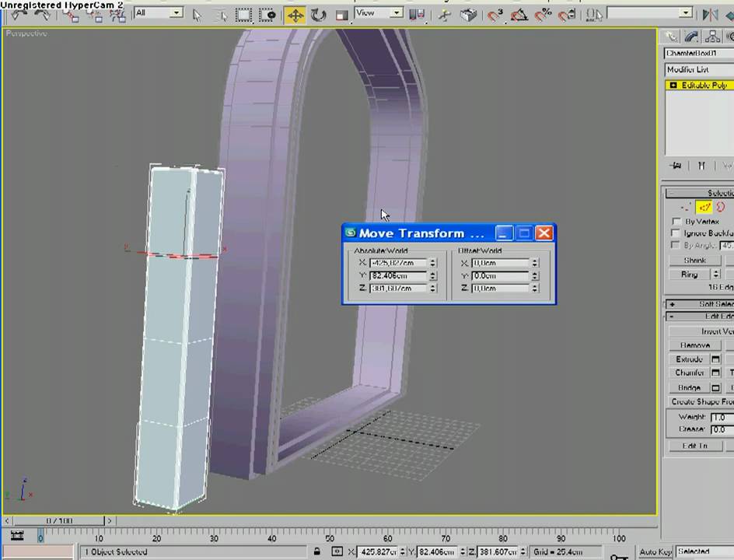734x560 pixels.
Task: Click the time slider showing 0 / 100
Action: [x=58, y=520]
